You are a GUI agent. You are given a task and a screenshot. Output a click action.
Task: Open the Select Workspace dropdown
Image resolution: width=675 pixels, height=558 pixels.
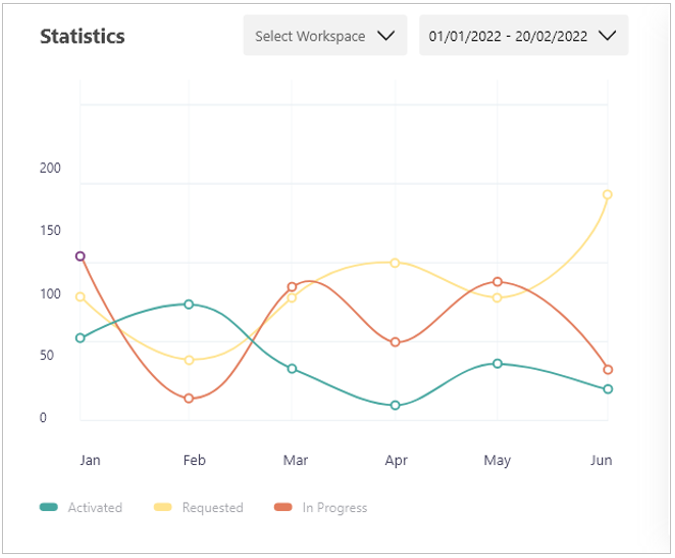point(324,36)
